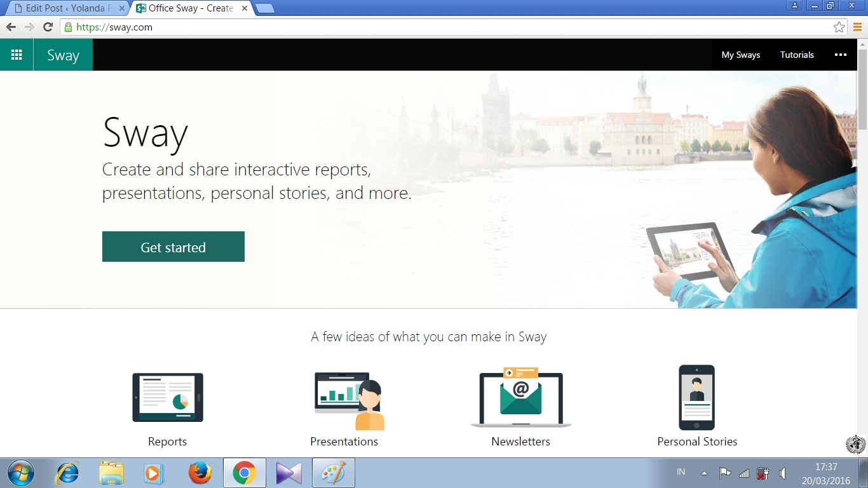868x488 pixels.
Task: Click the "A few ideas of what you can make in Sway" text
Action: pyautogui.click(x=429, y=337)
